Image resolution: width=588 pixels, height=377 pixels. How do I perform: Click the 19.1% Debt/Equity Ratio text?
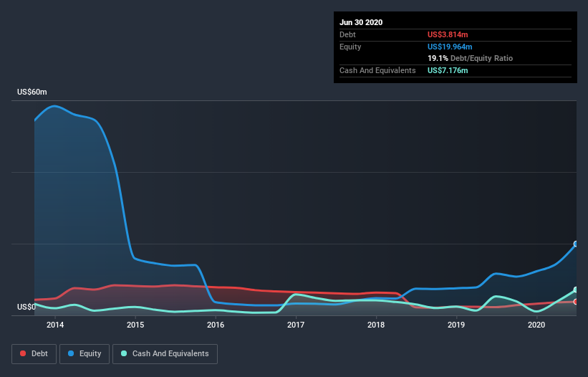471,58
